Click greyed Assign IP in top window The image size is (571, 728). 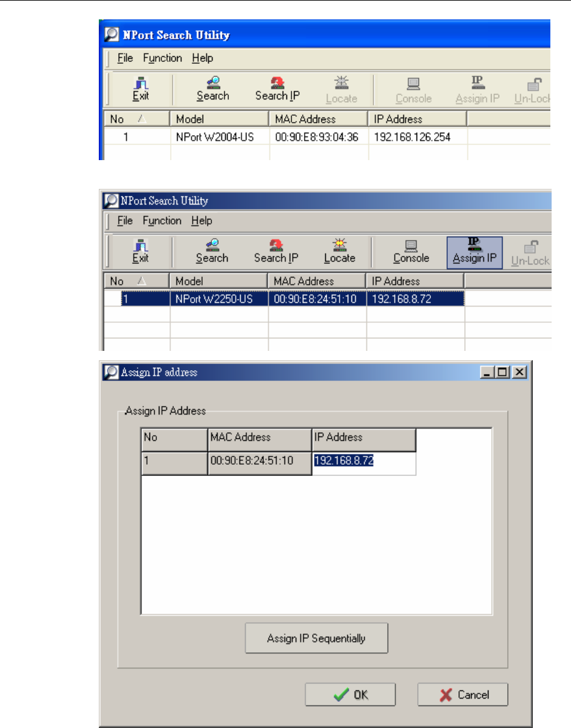tap(477, 90)
